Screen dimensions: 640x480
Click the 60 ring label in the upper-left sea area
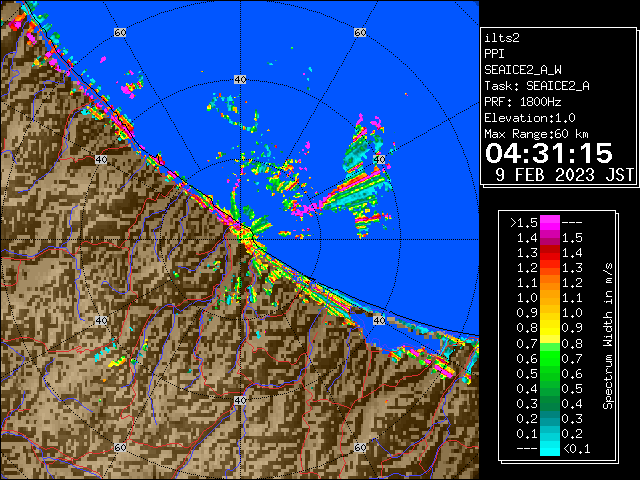point(120,32)
